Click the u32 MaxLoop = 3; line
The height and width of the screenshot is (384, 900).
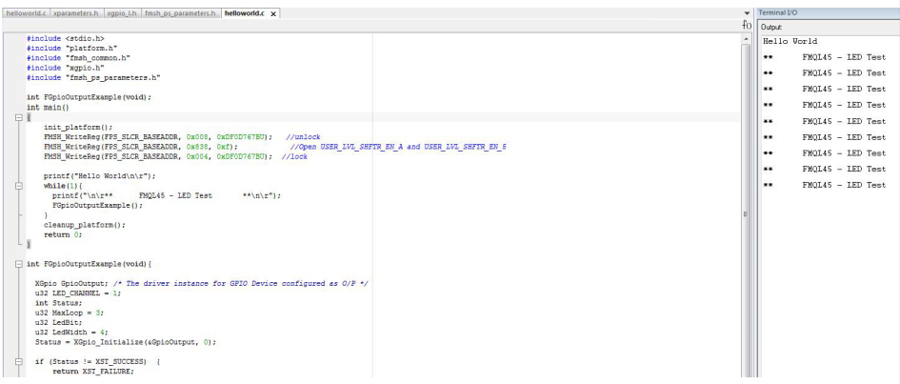[69, 313]
